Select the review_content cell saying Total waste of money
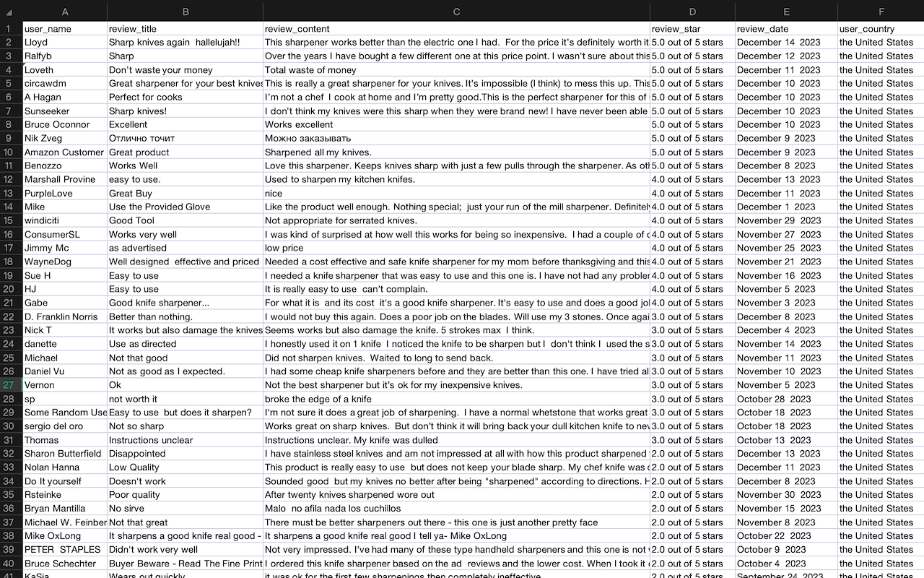924x578 pixels. 456,69
